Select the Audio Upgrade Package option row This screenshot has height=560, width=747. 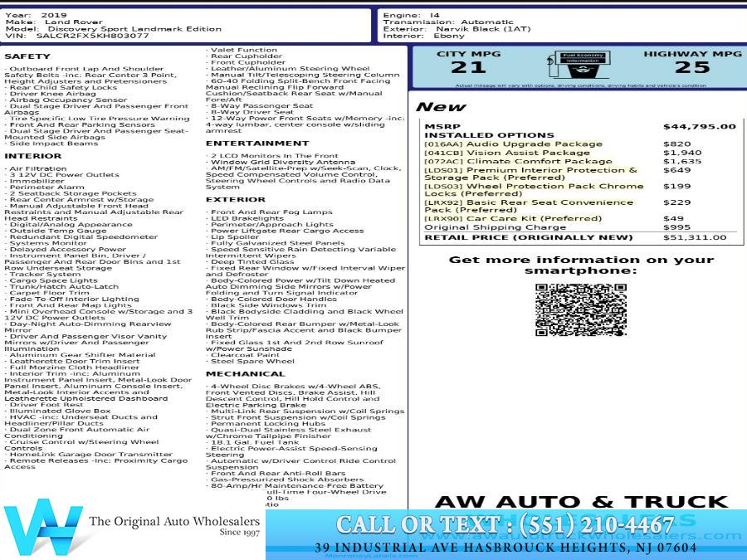[581, 144]
